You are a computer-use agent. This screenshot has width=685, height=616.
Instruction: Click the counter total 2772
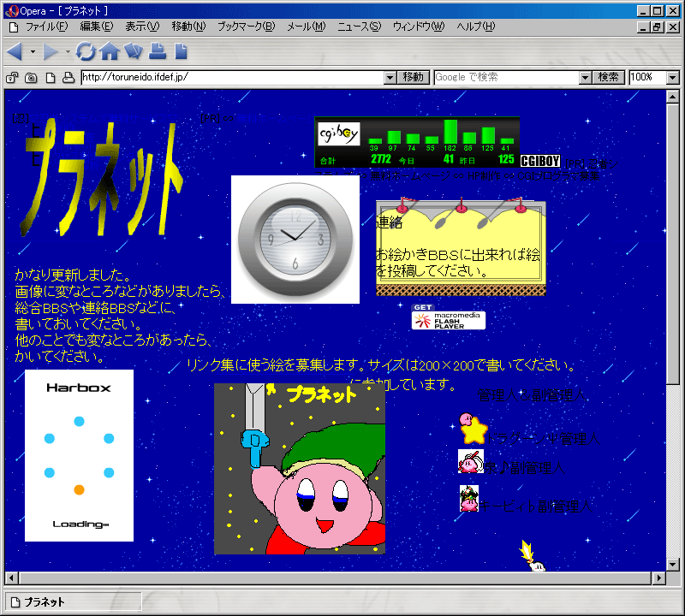(x=381, y=159)
